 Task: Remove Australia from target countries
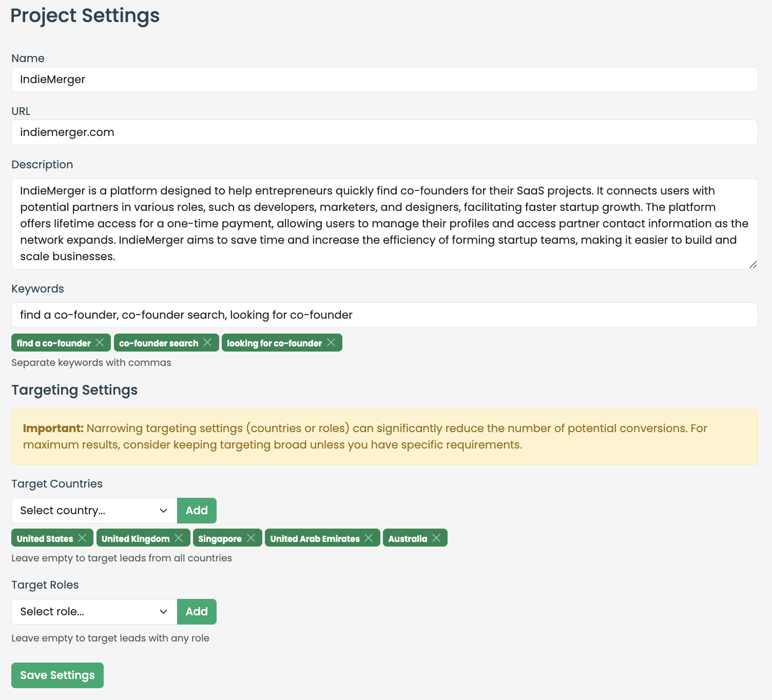[x=437, y=538]
